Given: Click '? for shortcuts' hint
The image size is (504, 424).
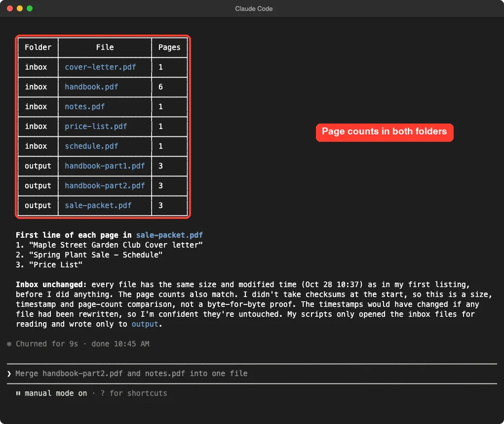Looking at the screenshot, I should [134, 393].
